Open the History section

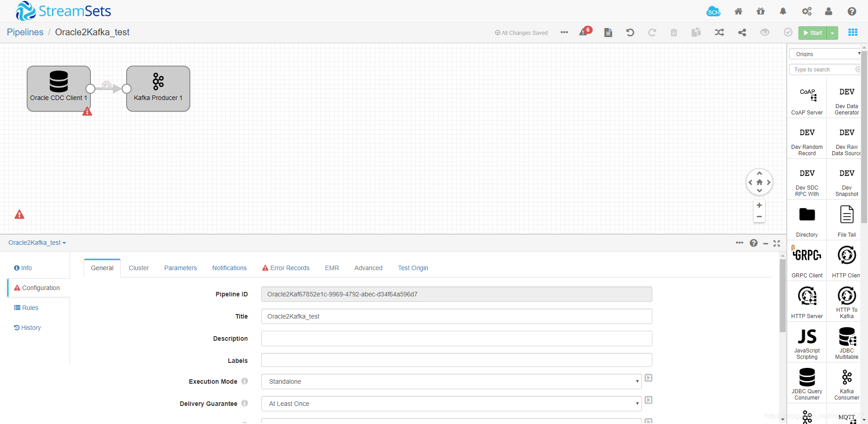click(x=28, y=328)
